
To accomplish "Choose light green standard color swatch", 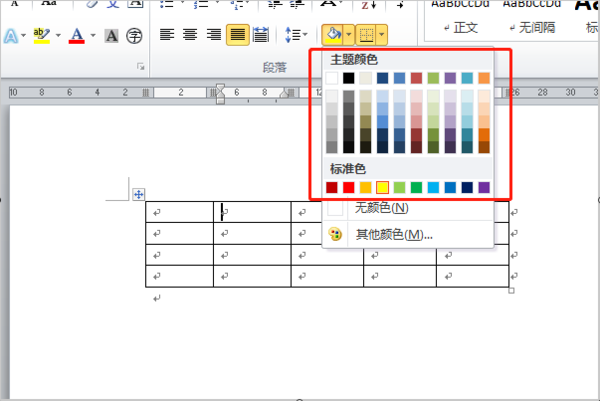I will 399,187.
